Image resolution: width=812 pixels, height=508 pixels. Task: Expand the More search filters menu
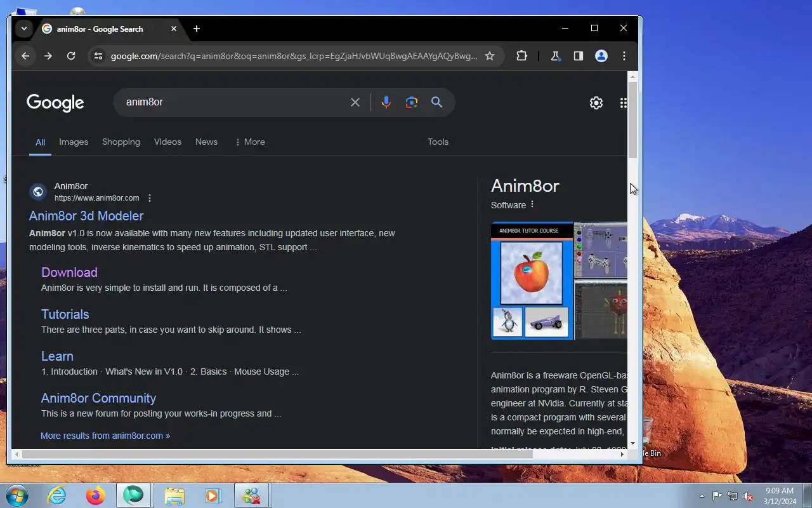pos(250,142)
